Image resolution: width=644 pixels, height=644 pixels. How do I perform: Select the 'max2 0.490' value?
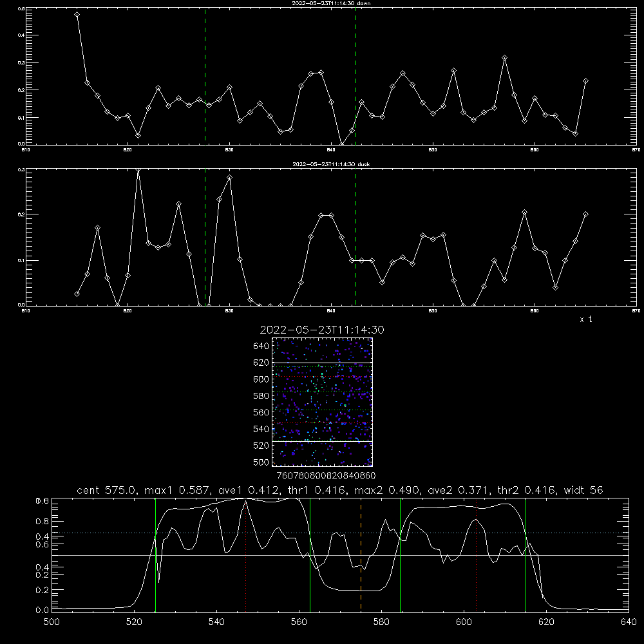click(x=386, y=490)
